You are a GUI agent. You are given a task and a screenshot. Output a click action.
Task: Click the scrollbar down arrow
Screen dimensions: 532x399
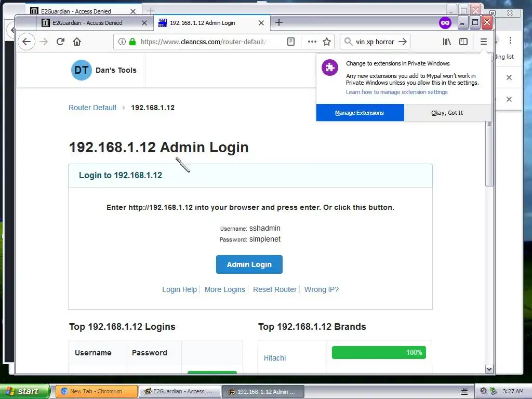pyautogui.click(x=489, y=369)
